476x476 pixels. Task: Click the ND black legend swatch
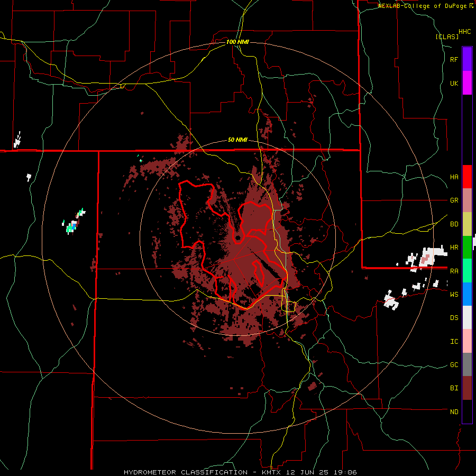pyautogui.click(x=467, y=411)
